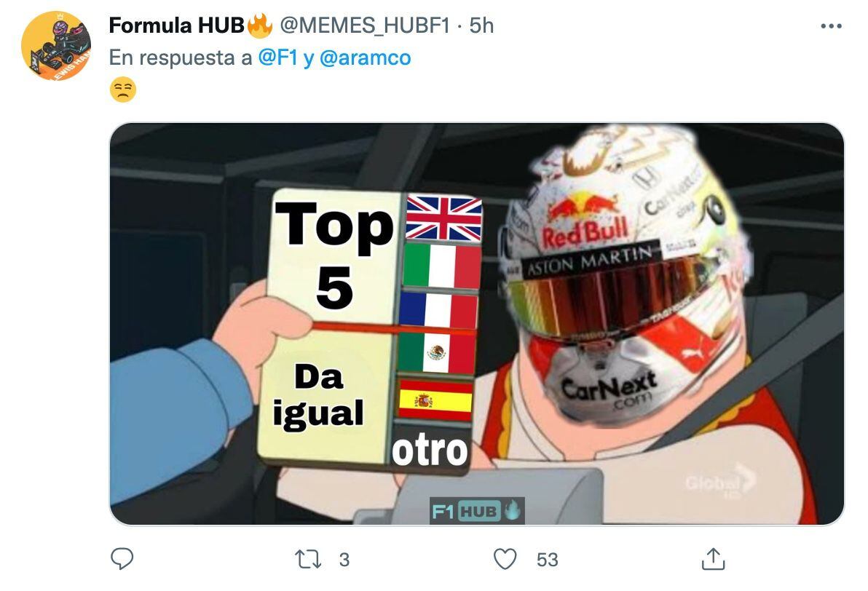The height and width of the screenshot is (591, 868).
Task: Share the tweet via upload icon
Action: tap(713, 559)
